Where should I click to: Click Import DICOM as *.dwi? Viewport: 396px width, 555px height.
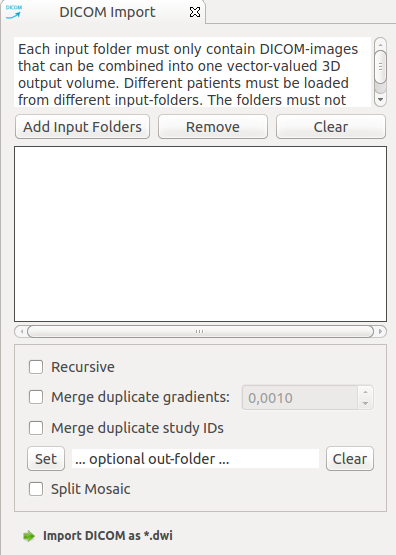pos(108,536)
